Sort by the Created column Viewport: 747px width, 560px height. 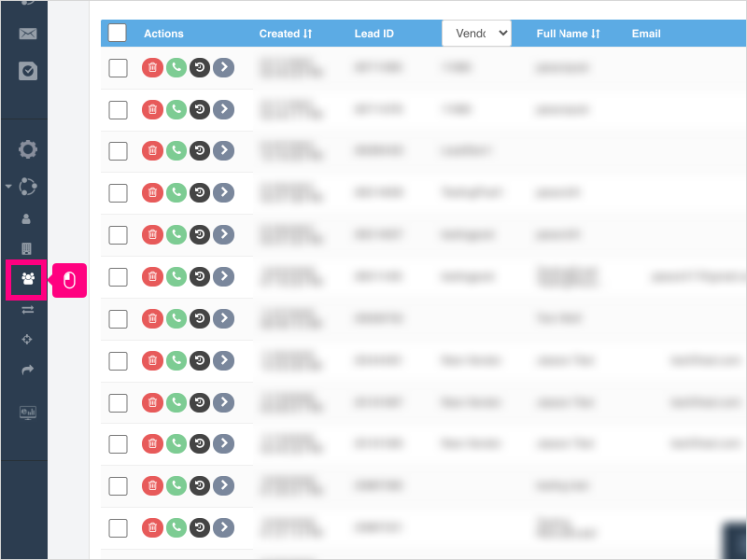coord(286,34)
